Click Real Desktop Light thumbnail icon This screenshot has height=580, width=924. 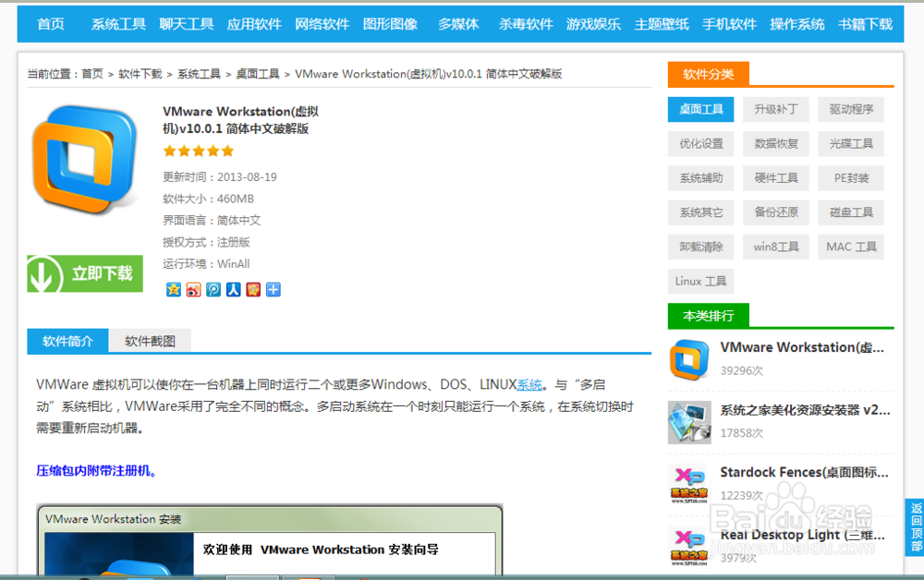coord(689,547)
